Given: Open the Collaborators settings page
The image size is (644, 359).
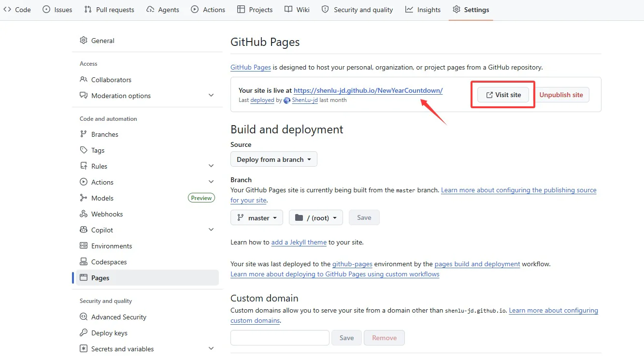Looking at the screenshot, I should [147, 80].
